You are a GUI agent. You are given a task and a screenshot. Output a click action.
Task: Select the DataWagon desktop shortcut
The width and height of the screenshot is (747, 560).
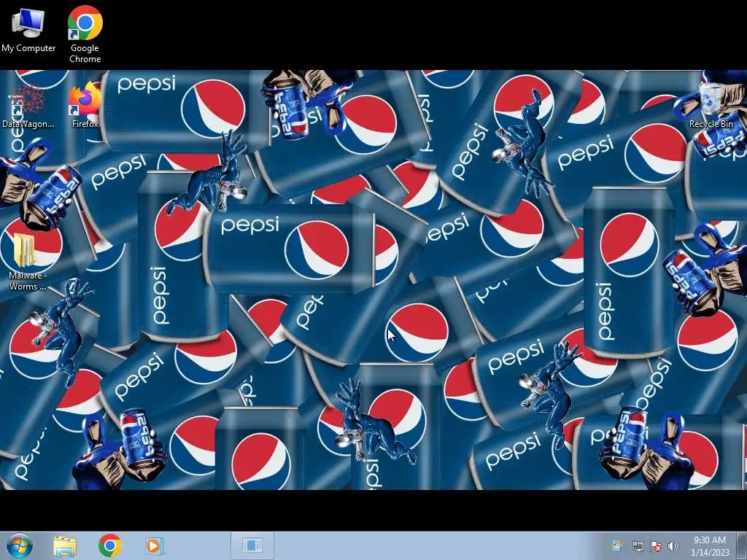coord(28,106)
